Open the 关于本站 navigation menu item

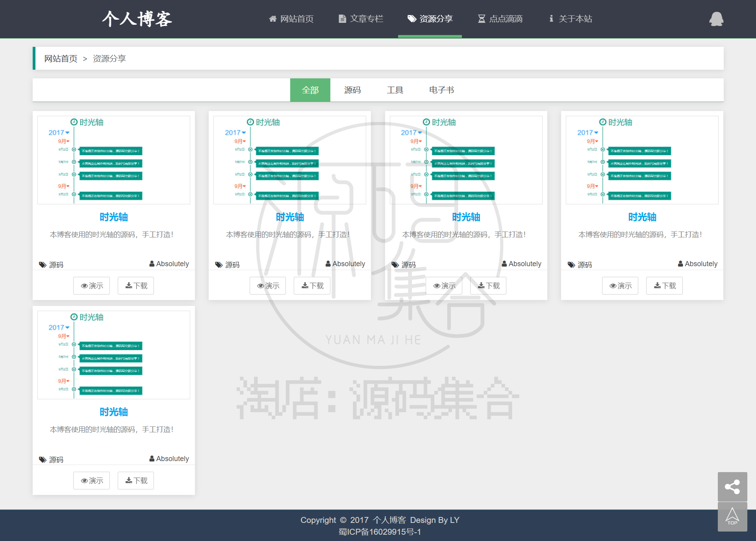pos(570,19)
